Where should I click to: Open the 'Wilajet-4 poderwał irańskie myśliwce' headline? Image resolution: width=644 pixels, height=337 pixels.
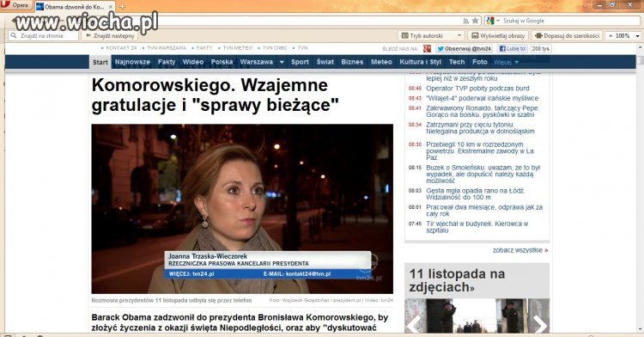(482, 98)
